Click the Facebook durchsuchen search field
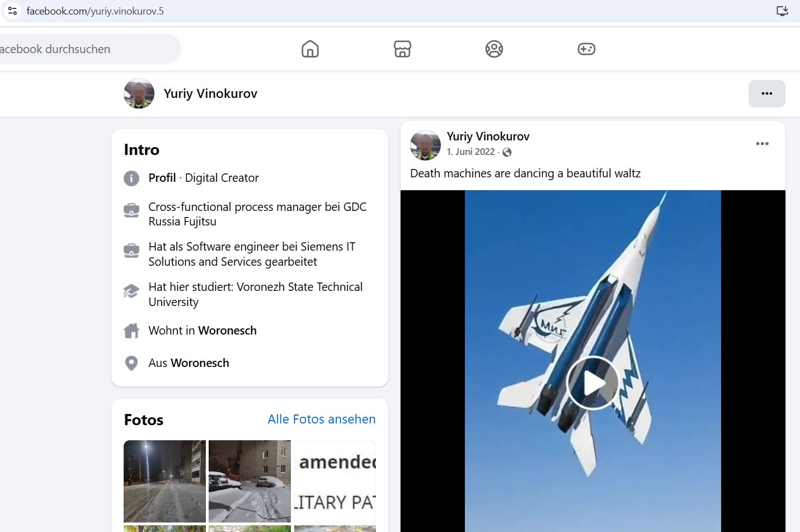The width and height of the screenshot is (800, 532). pyautogui.click(x=90, y=49)
